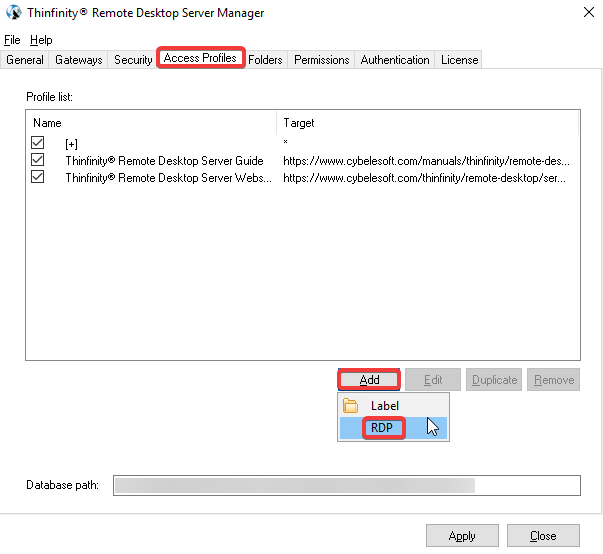The image size is (603, 554).
Task: Click the thinfinity/remote-desktop/ser... target URL
Action: tap(425, 178)
